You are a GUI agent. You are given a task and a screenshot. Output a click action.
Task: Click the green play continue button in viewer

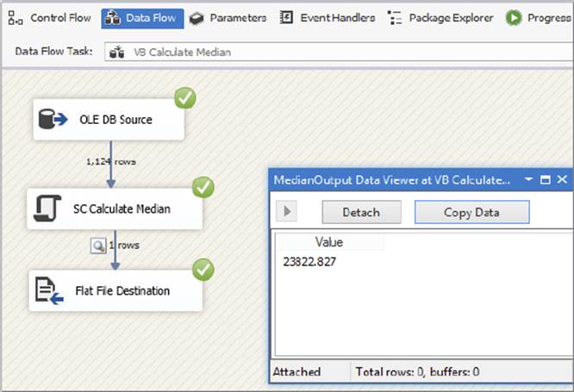287,211
